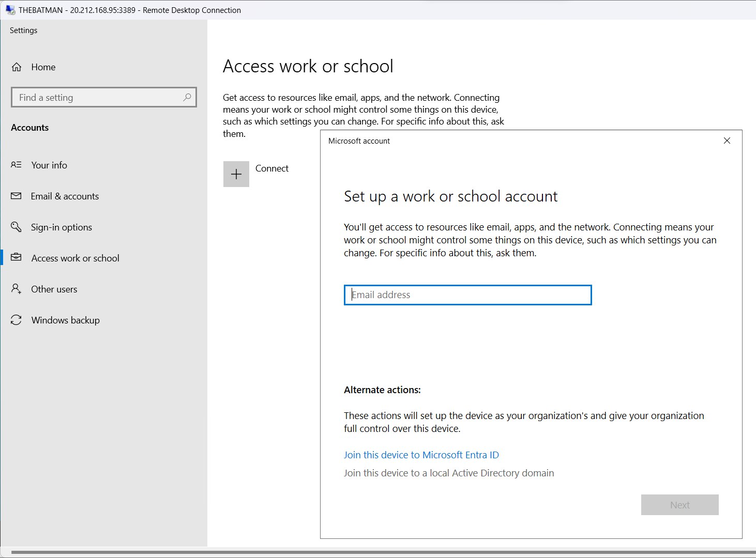Viewport: 756px width, 558px height.
Task: Click Join device to local Active Directory domain
Action: (448, 473)
